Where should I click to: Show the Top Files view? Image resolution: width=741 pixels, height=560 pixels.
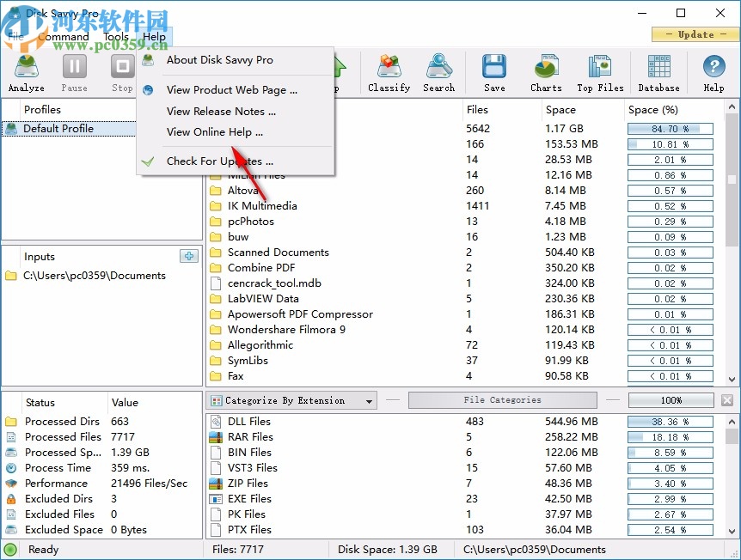point(602,73)
